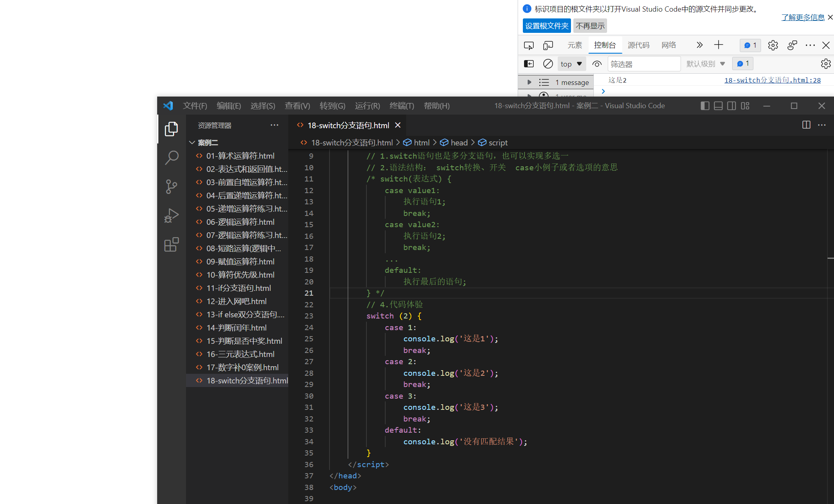
Task: Open the 默认级别 dropdown in DevTools
Action: coord(706,63)
